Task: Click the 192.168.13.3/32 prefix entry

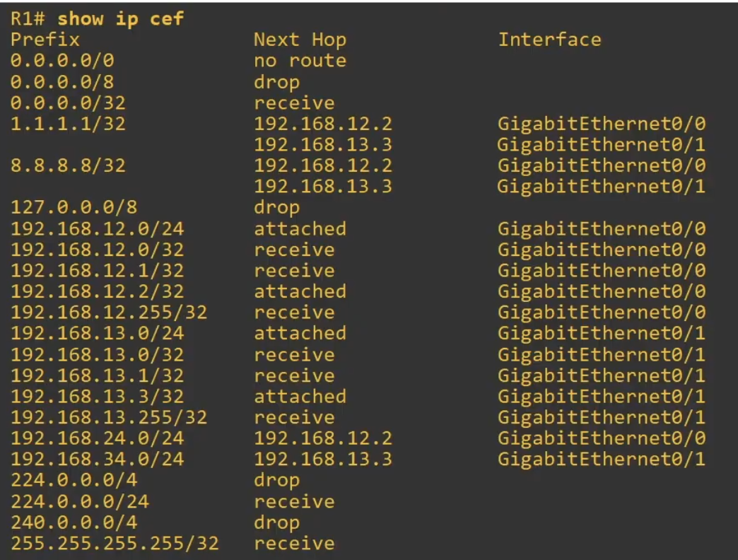Action: (97, 396)
